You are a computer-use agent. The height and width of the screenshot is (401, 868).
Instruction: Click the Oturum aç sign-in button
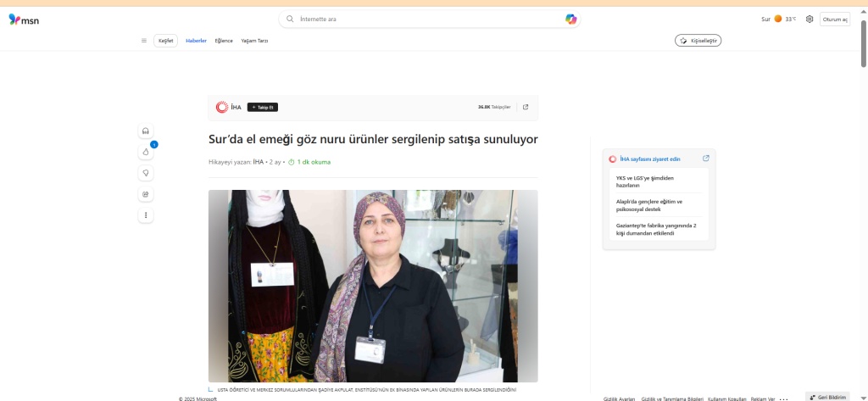[x=834, y=19]
